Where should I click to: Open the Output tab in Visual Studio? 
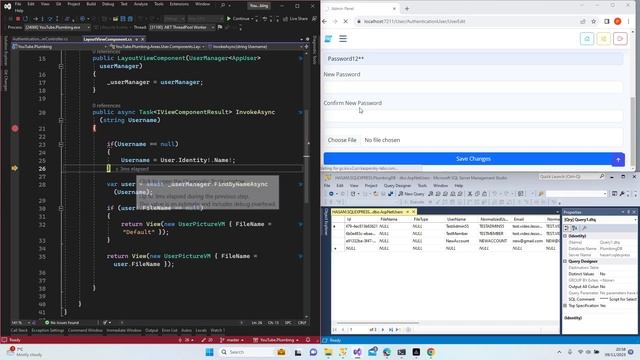tap(151, 330)
